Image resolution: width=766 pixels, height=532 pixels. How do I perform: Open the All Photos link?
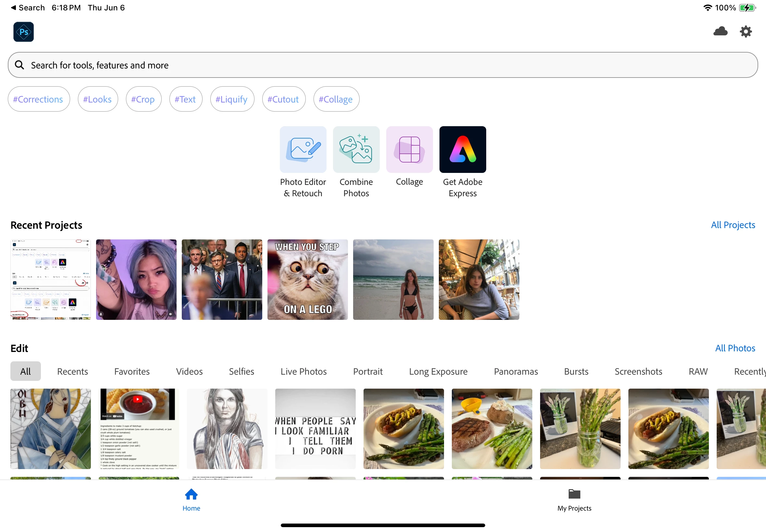coord(735,348)
